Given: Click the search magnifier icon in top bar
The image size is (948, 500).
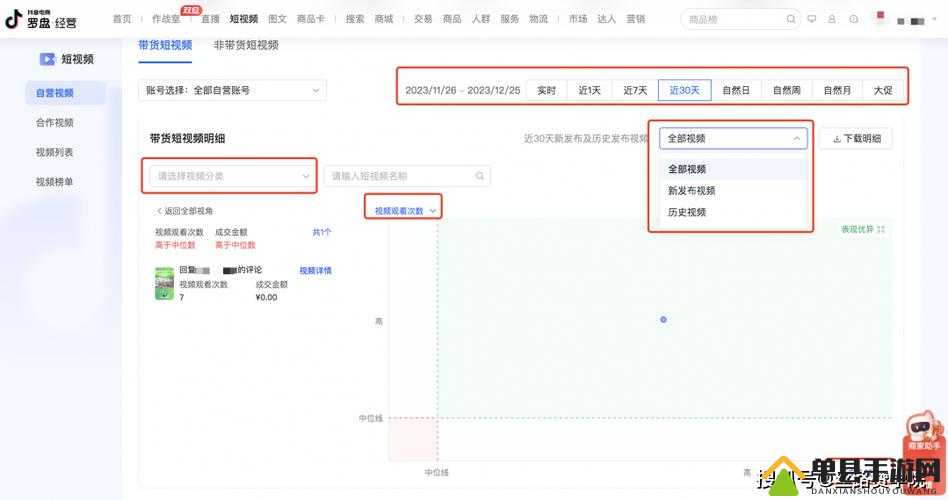Looking at the screenshot, I should 791,19.
